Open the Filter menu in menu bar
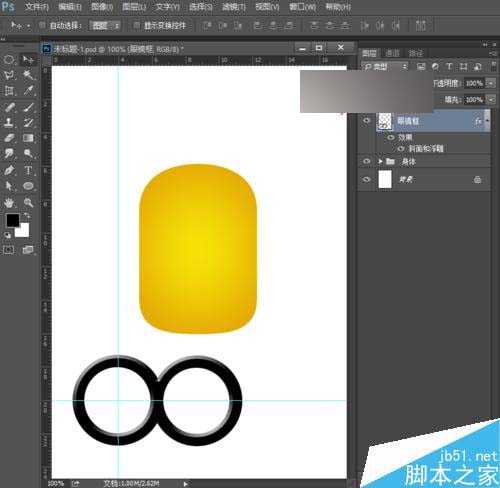The width and height of the screenshot is (500, 488). (x=234, y=7)
